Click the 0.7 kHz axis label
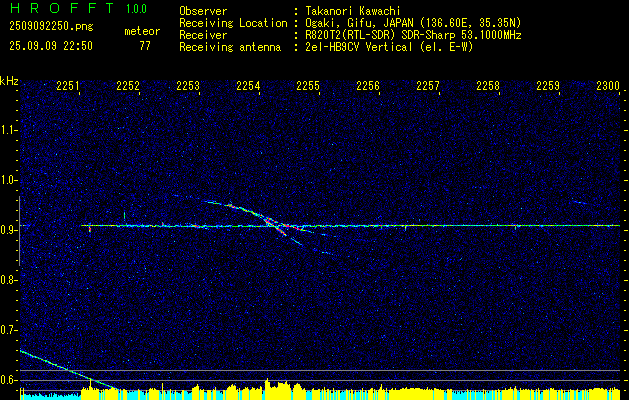 [9, 330]
